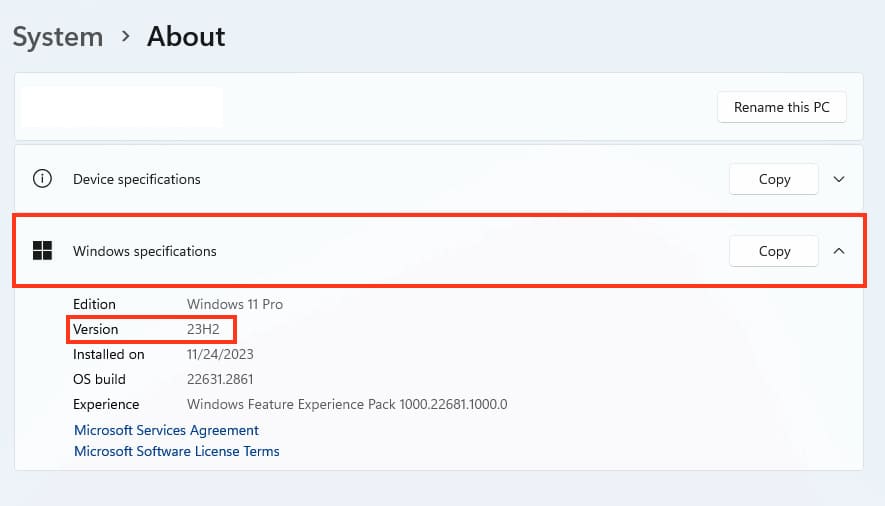
Task: Go back to System in breadcrumb
Action: pyautogui.click(x=58, y=37)
